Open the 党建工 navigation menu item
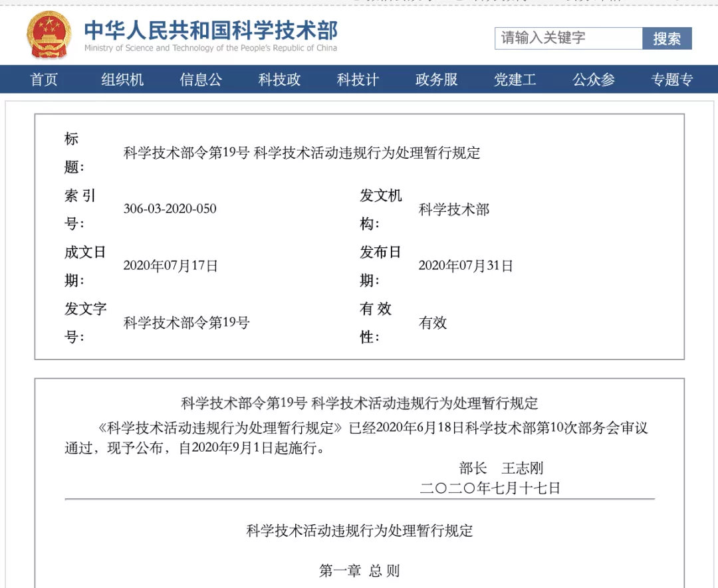The width and height of the screenshot is (718, 588). pyautogui.click(x=515, y=80)
